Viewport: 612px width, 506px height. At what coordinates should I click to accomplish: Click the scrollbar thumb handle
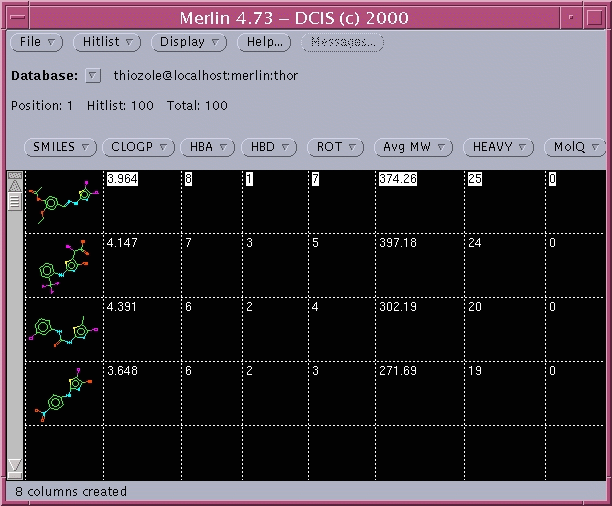pos(15,201)
